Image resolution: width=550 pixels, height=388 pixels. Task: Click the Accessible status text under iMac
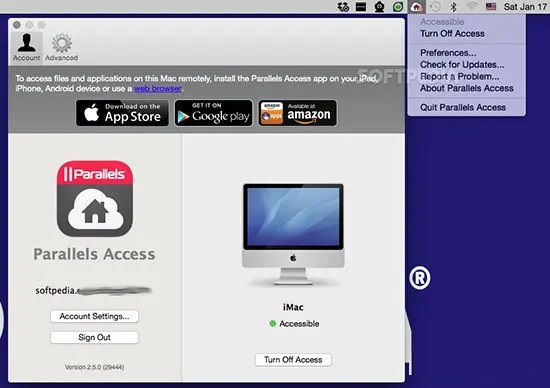click(299, 324)
